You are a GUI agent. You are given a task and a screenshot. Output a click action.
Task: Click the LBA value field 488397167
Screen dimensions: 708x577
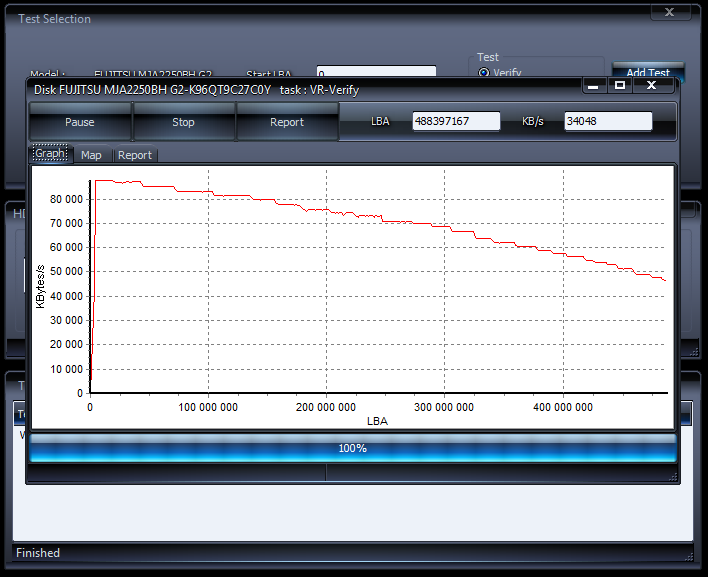[x=456, y=121]
